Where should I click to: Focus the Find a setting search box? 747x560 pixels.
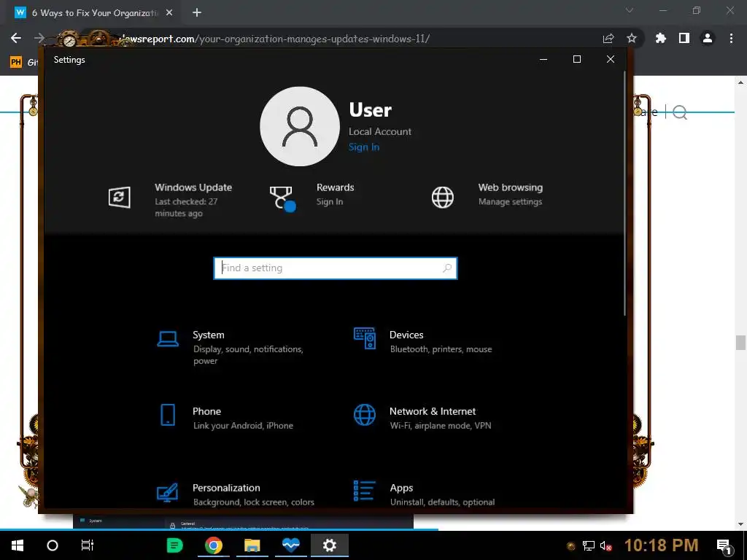click(x=336, y=268)
